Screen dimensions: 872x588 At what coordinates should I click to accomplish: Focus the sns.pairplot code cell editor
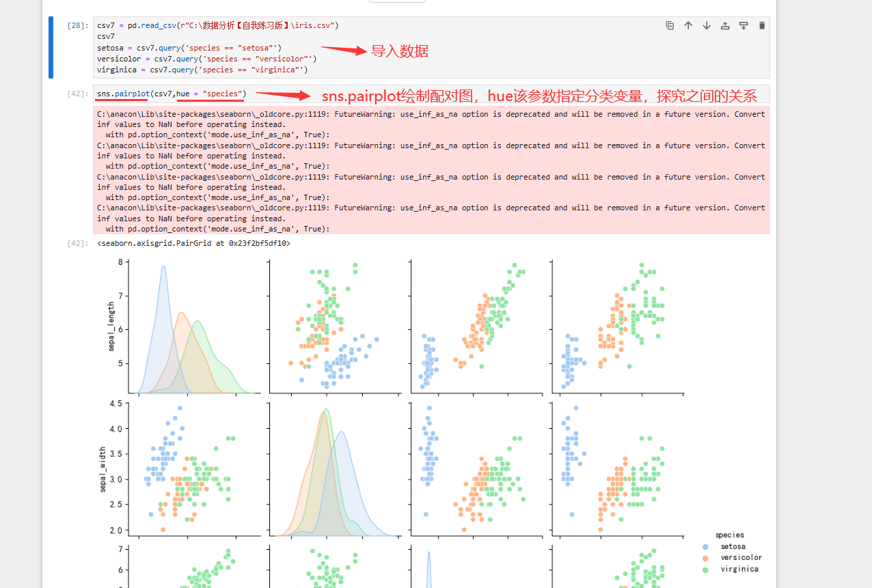[431, 94]
